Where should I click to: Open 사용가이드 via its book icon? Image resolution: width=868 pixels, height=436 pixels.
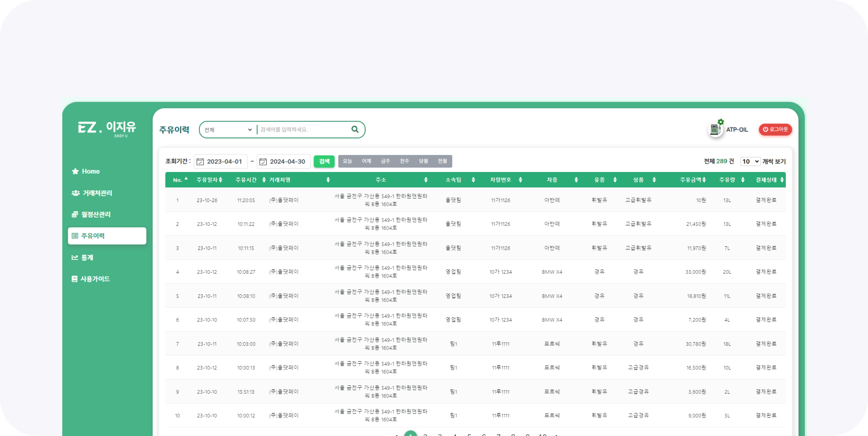pos(74,279)
